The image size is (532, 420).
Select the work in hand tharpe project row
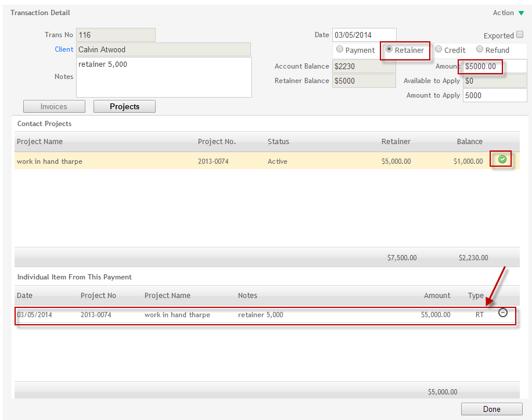232,161
